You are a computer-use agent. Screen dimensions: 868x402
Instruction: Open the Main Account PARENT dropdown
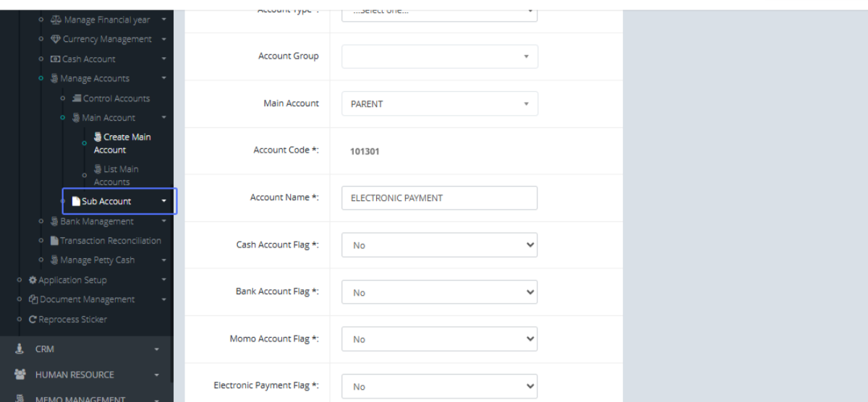[439, 104]
